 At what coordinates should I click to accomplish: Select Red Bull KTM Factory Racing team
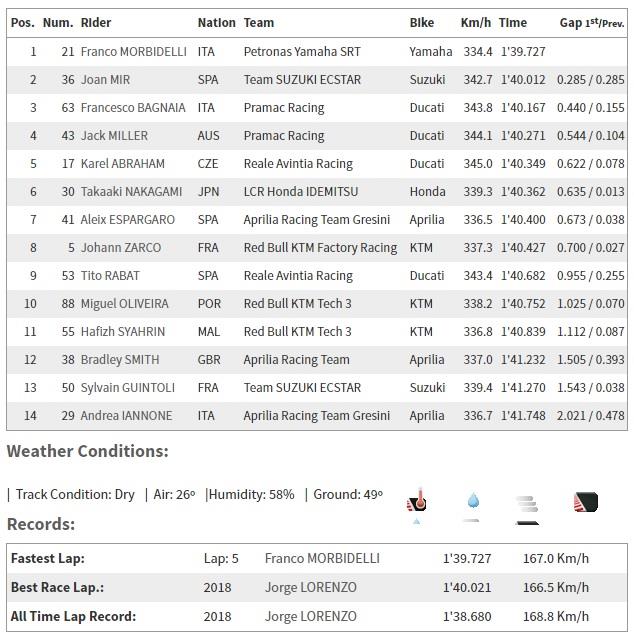(x=320, y=248)
